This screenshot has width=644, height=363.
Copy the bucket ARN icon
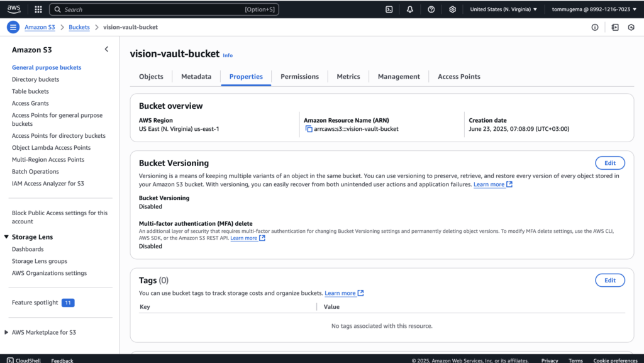(309, 129)
